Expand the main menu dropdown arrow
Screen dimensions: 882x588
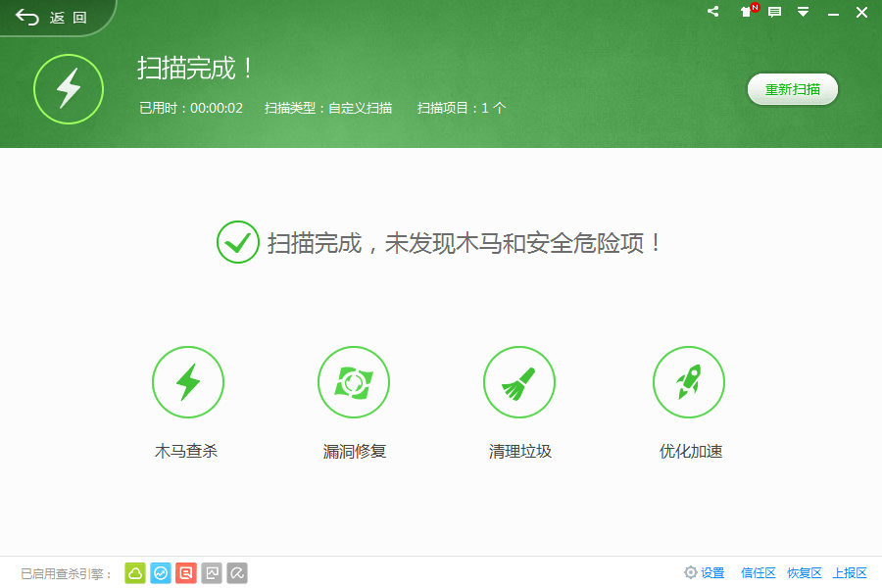tap(803, 12)
